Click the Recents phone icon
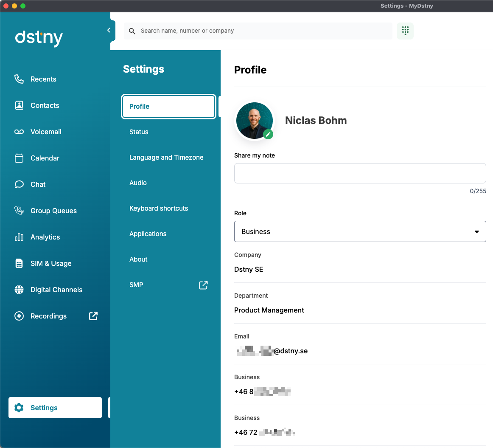This screenshot has width=493, height=448. [19, 79]
